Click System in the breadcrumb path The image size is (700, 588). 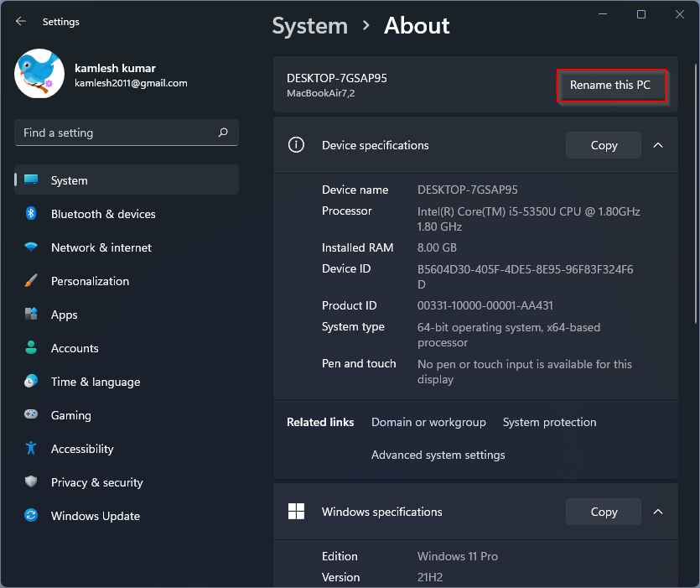coord(309,26)
